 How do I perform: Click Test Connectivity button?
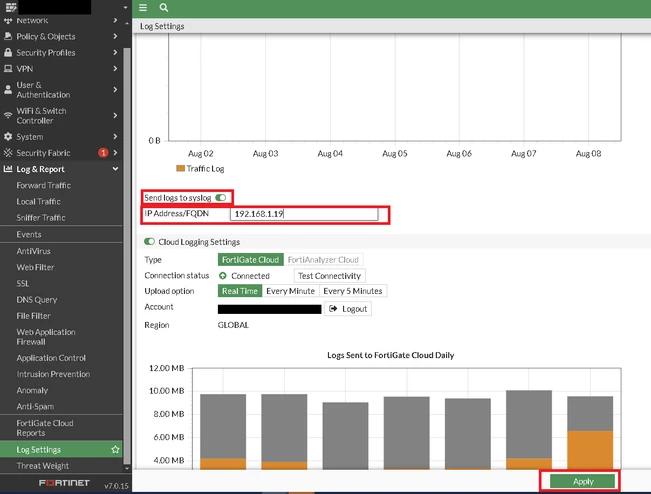[x=329, y=276]
